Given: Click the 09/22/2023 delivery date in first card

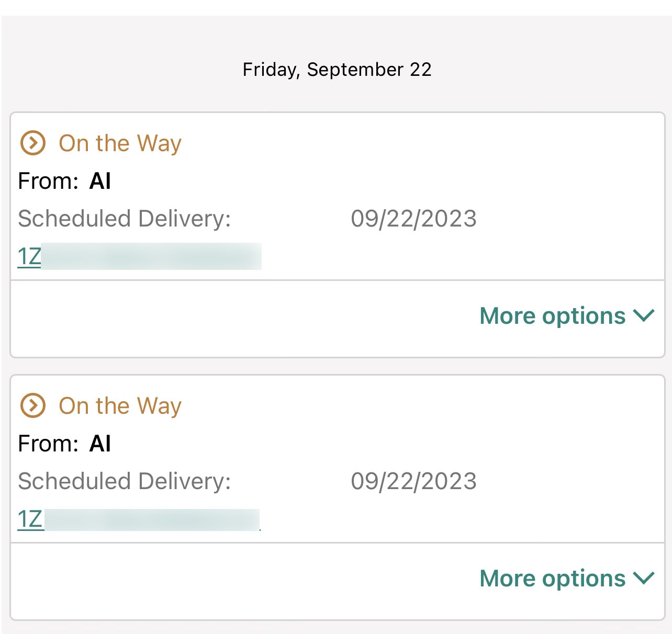Looking at the screenshot, I should [413, 219].
